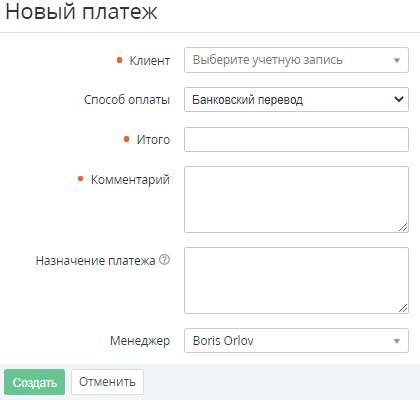Click the Менеджер field label
The width and height of the screenshot is (420, 400).
point(140,341)
